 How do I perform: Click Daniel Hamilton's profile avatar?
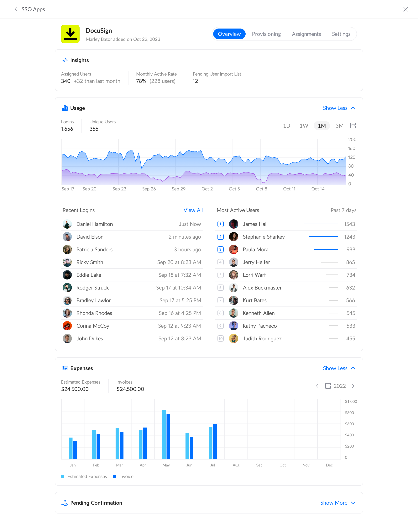[x=67, y=224]
